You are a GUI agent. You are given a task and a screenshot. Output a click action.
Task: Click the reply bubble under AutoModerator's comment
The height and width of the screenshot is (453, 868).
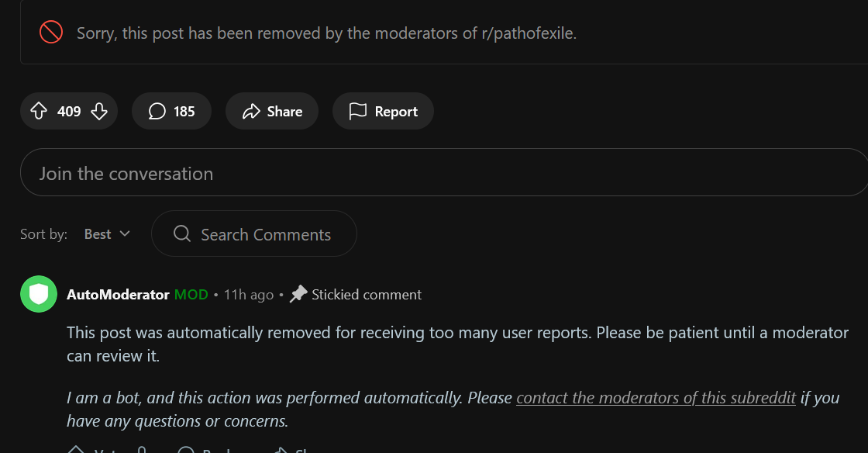pos(186,450)
